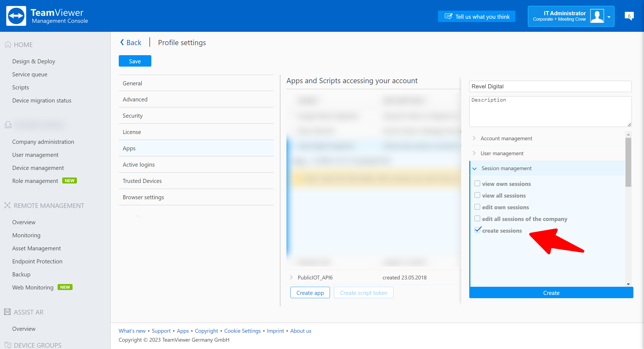Click the IT Administrator avatar icon
This screenshot has width=644, height=349.
tap(597, 16)
